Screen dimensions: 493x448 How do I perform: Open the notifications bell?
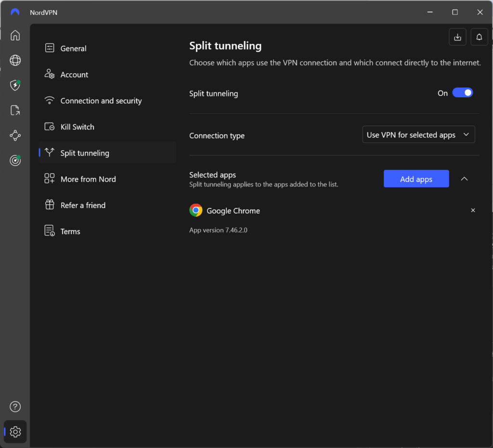coord(479,37)
